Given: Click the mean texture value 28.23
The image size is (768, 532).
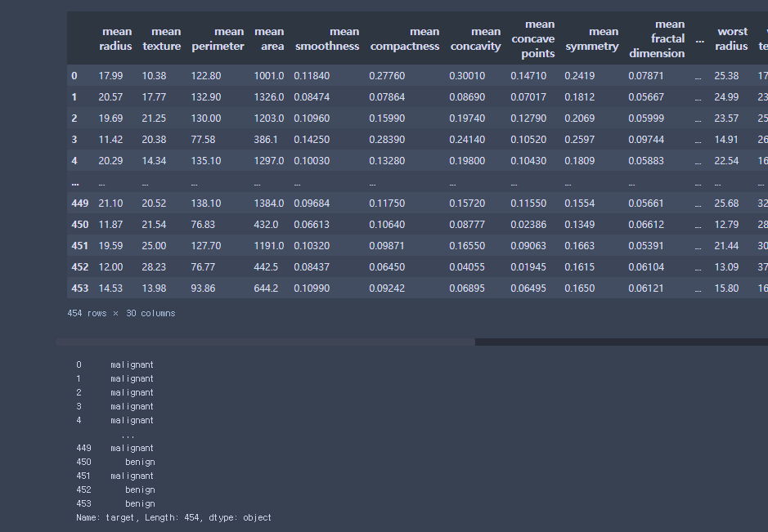Looking at the screenshot, I should pyautogui.click(x=154, y=267).
